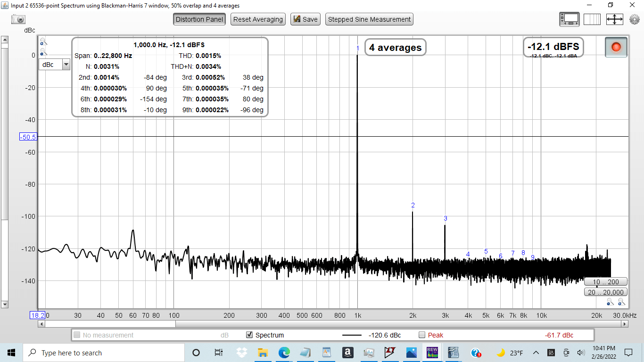Screen dimensions: 644x362
Task: Click the horizontal scrollbar left arrow
Action: (x=41, y=324)
